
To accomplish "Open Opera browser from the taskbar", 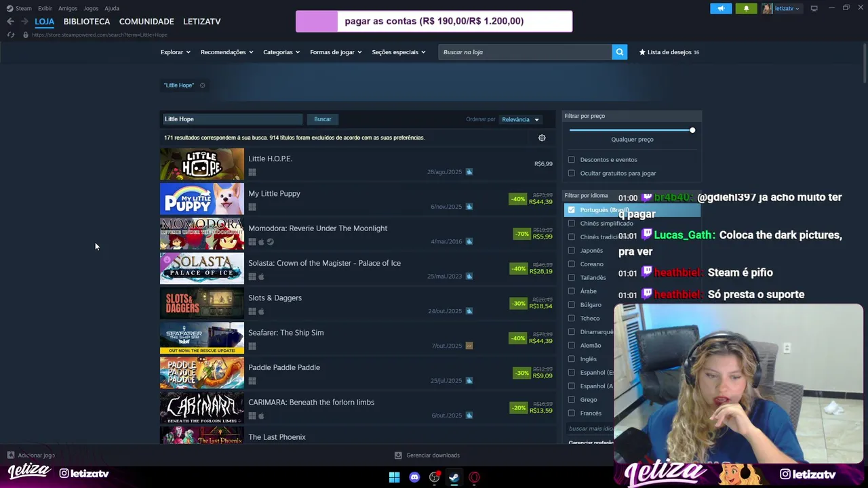I will pyautogui.click(x=474, y=477).
